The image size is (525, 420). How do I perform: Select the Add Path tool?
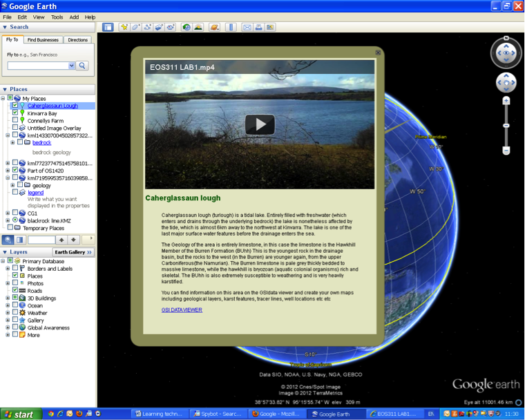point(148,28)
